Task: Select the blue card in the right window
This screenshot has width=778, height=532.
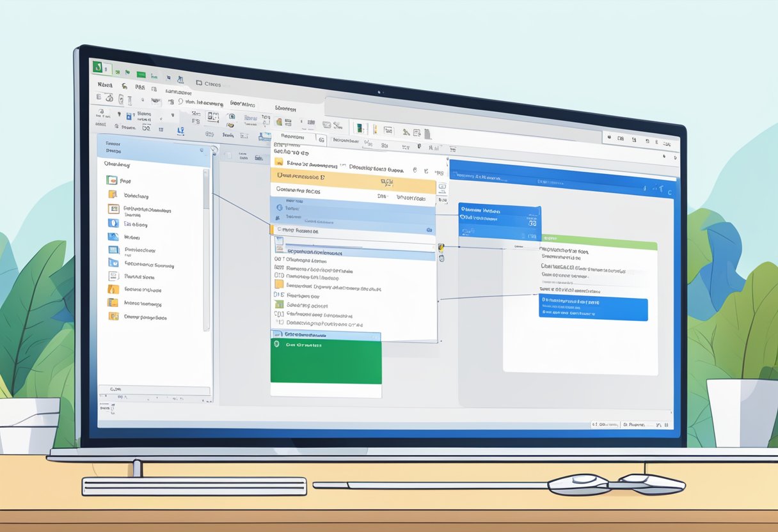Action: coord(500,222)
